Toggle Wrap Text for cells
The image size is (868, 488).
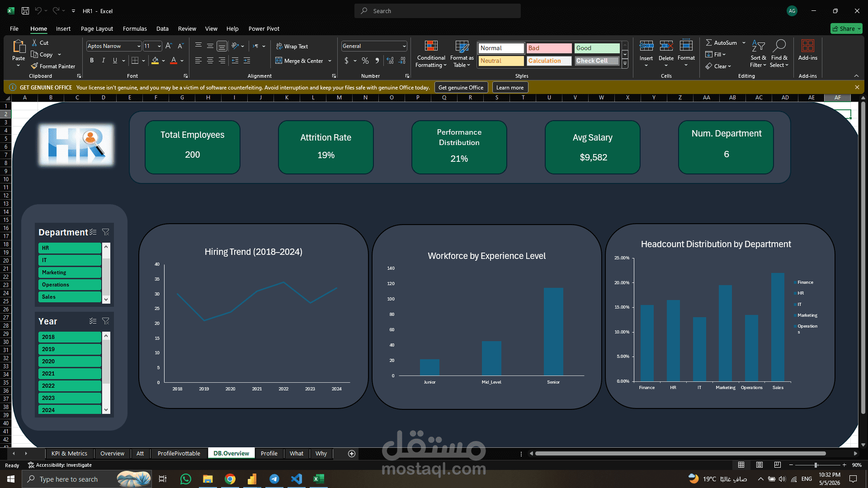[x=292, y=46]
